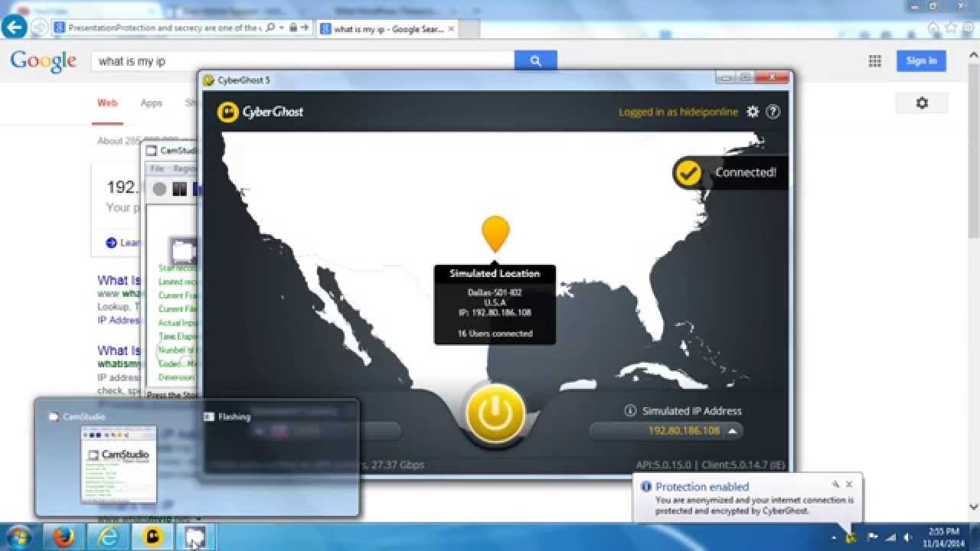The width and height of the screenshot is (980, 551).
Task: Click the volume speaker tray icon
Action: 908,537
